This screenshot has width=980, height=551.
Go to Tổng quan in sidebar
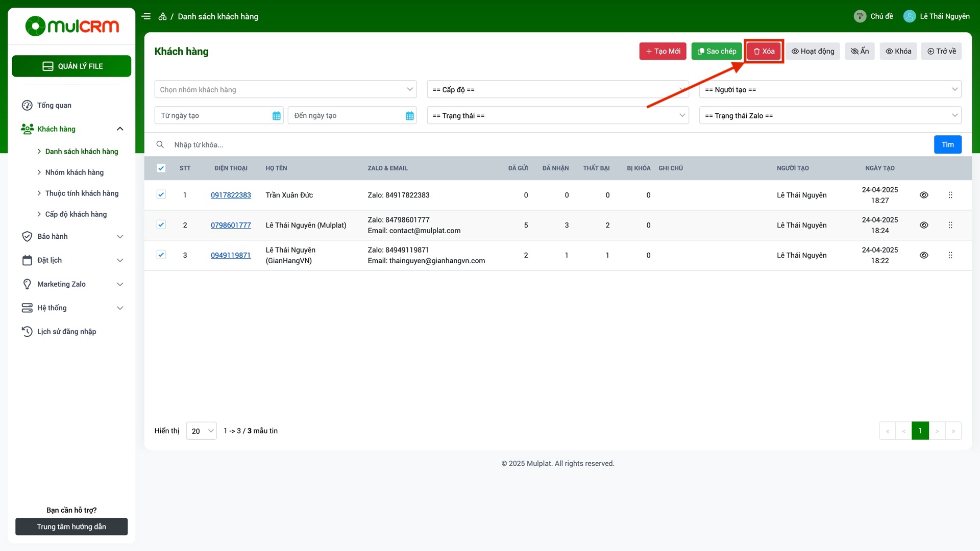(x=54, y=105)
